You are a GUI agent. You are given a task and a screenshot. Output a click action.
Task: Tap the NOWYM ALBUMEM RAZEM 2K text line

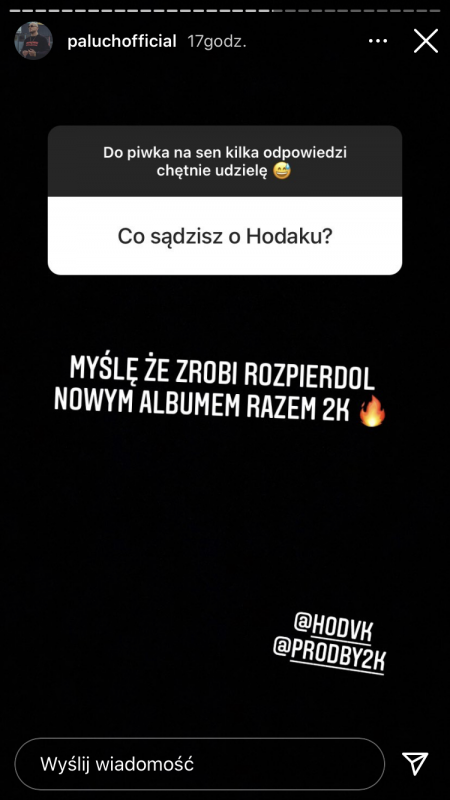point(202,403)
